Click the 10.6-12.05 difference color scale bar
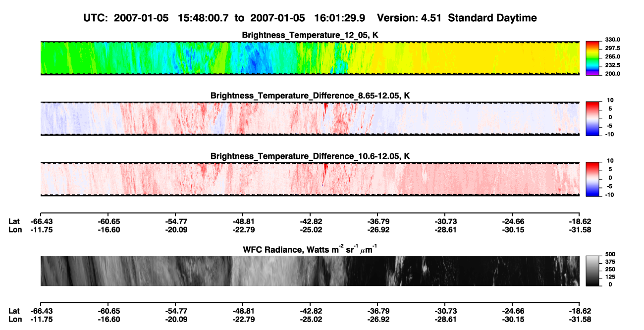This screenshot has width=644, height=330. [593, 179]
